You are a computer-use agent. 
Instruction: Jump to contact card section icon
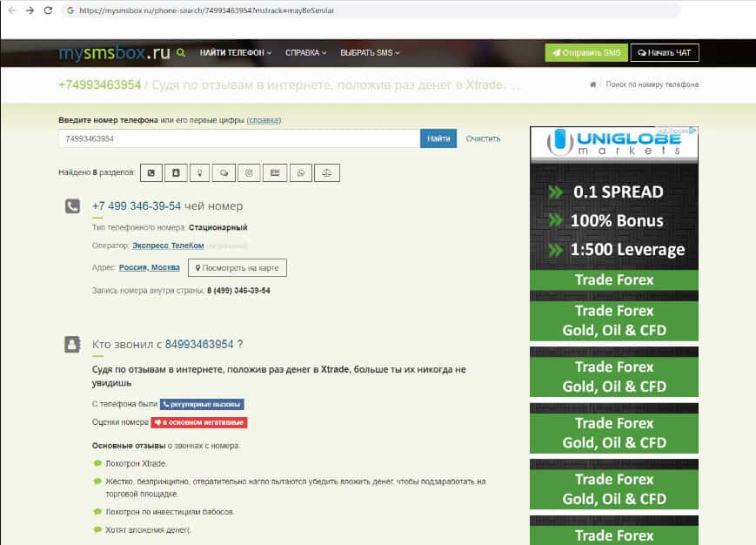coord(176,172)
